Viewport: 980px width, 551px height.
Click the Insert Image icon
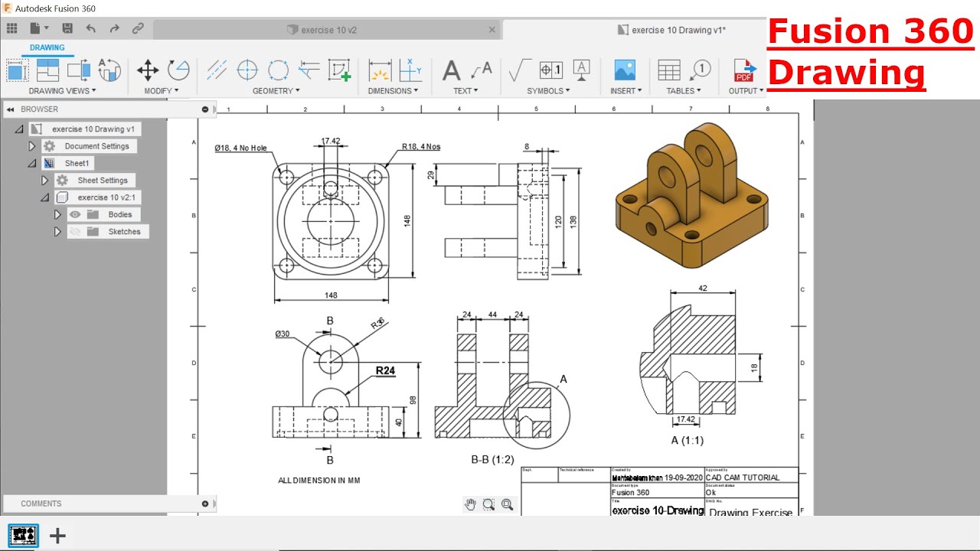pyautogui.click(x=625, y=70)
